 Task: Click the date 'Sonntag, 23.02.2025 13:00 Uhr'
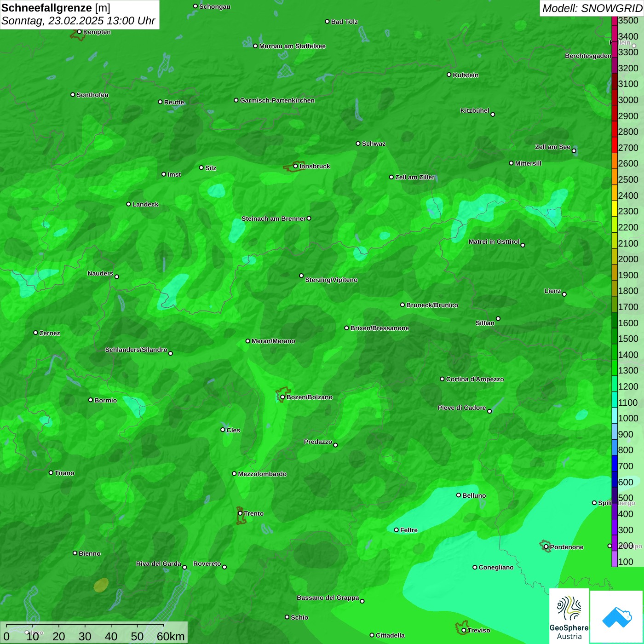point(78,21)
